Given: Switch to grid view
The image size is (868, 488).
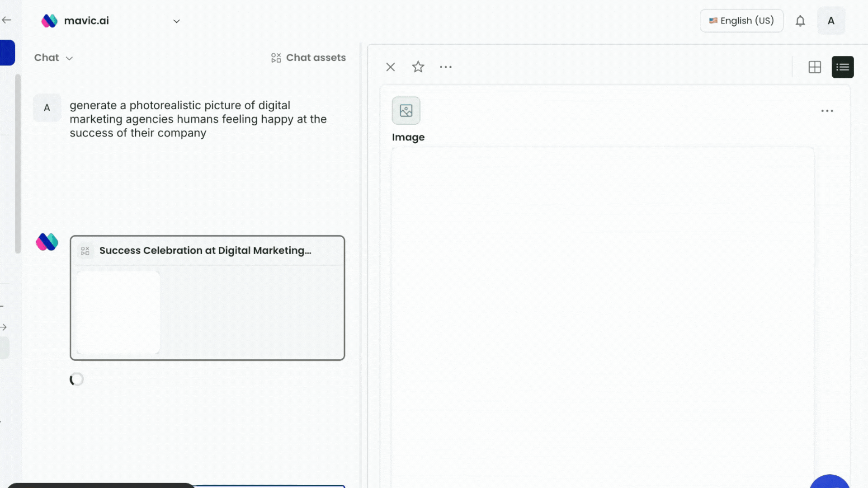Looking at the screenshot, I should click(x=815, y=67).
